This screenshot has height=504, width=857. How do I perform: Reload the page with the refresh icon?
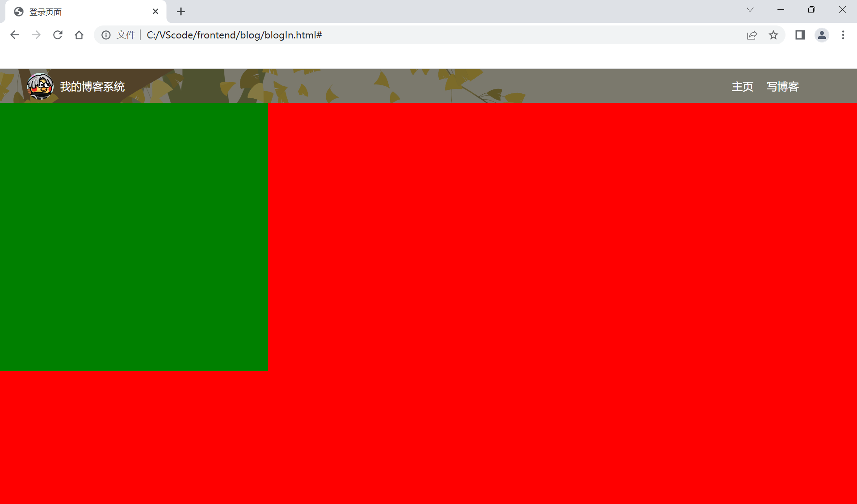[58, 35]
